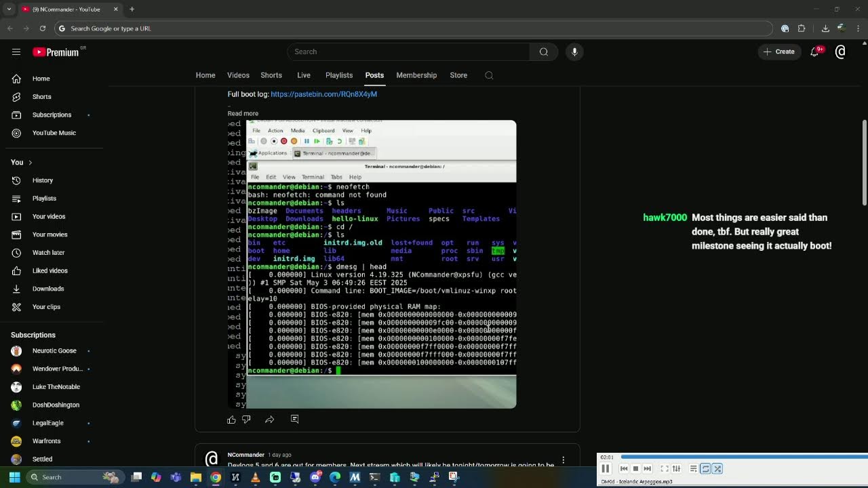Open the YouTube hamburger guide menu

(x=16, y=52)
